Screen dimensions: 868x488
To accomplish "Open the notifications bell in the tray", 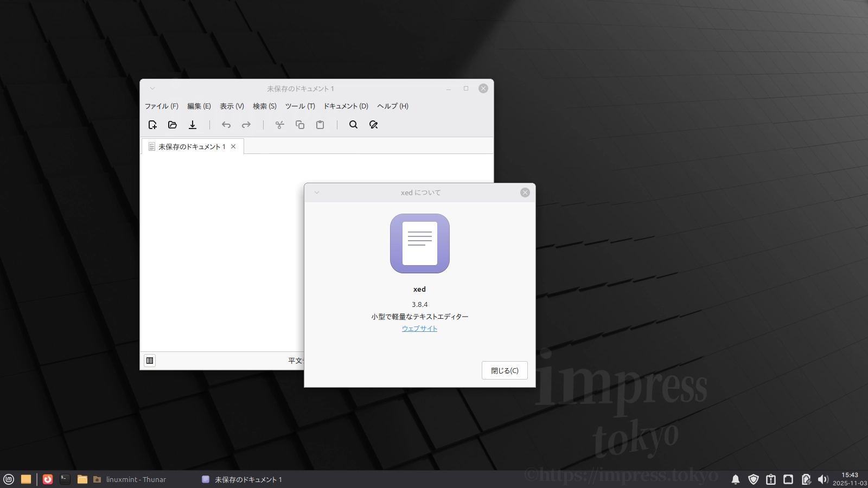I will (x=736, y=479).
